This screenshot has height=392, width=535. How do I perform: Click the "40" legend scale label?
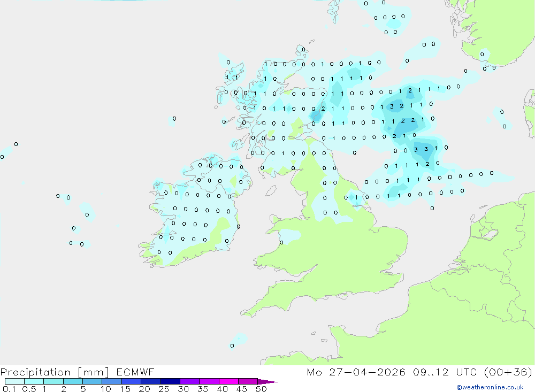pos(222,389)
